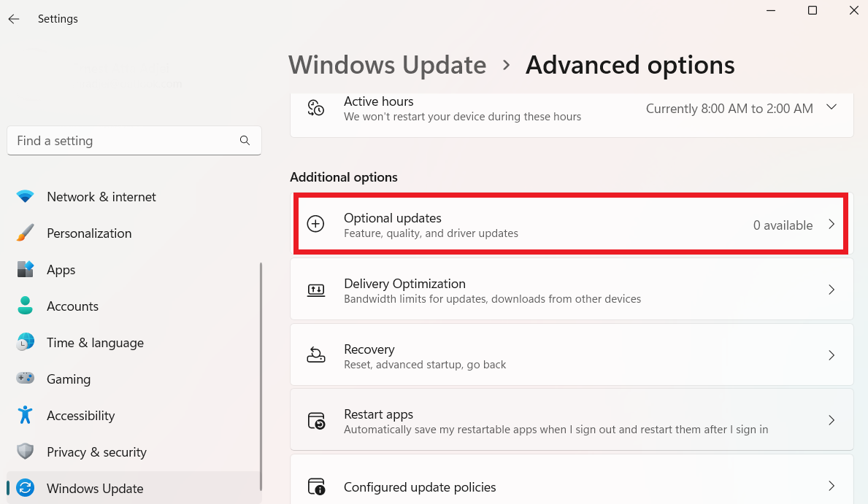The width and height of the screenshot is (868, 504).
Task: Click the Privacy & security shield icon
Action: click(26, 452)
